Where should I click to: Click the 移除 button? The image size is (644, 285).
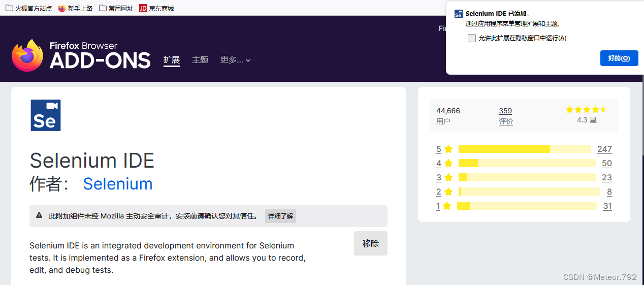371,243
